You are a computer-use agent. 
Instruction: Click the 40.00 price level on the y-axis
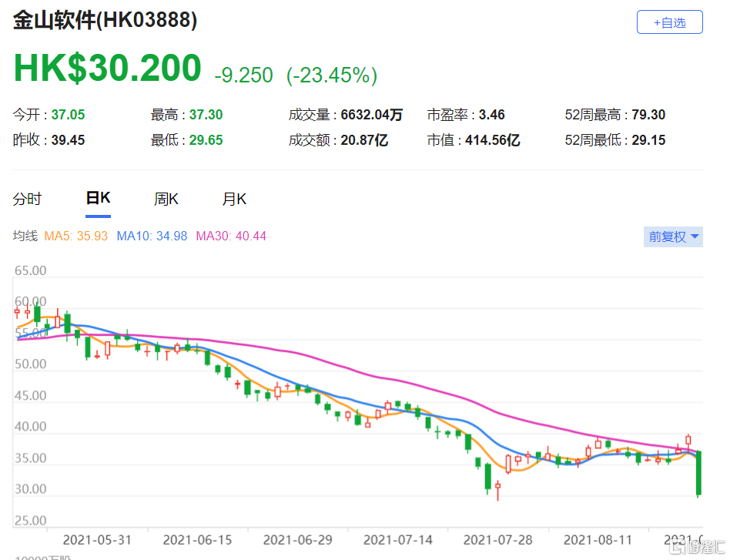click(x=31, y=426)
